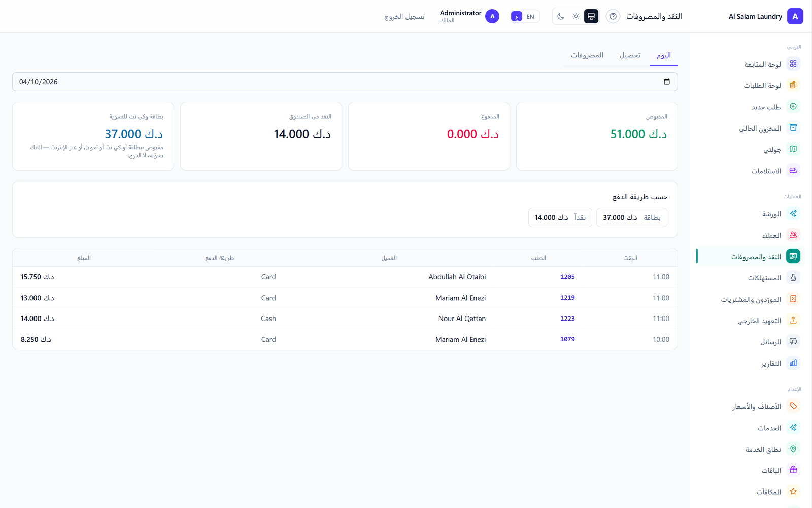Open الأصناف والأسعار tag icon
The height and width of the screenshot is (508, 812).
[x=793, y=406]
